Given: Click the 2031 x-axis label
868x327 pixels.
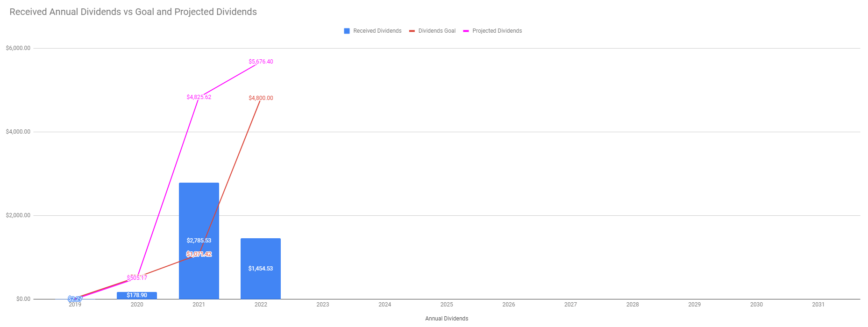Looking at the screenshot, I should point(818,305).
